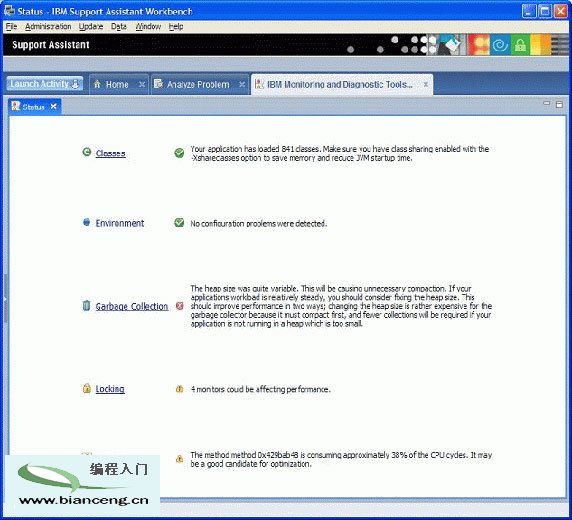Click the Support Assistant banner title

tap(51, 45)
